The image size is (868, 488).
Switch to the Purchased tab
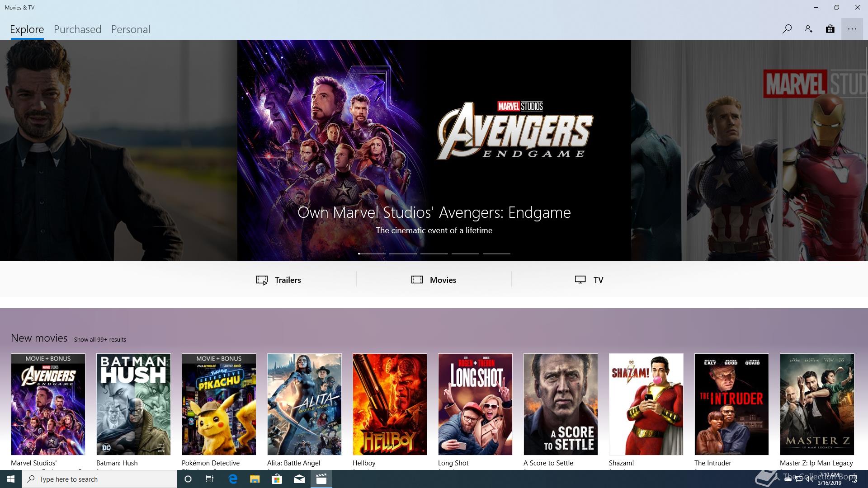[77, 29]
